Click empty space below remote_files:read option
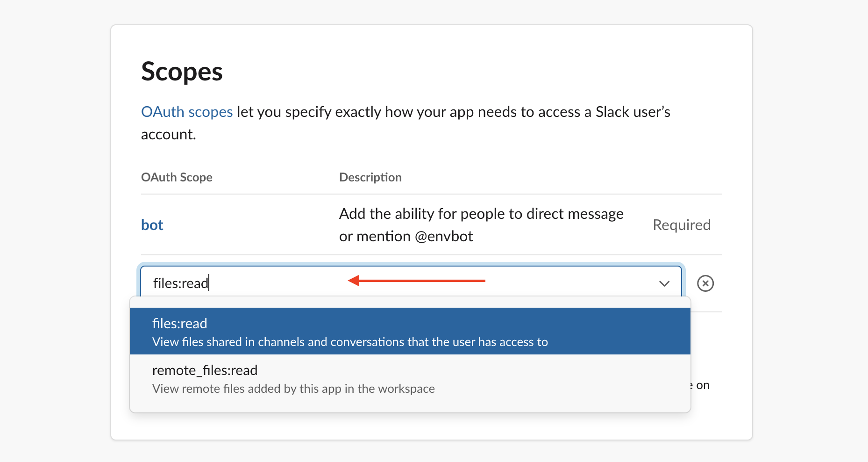 coord(409,405)
